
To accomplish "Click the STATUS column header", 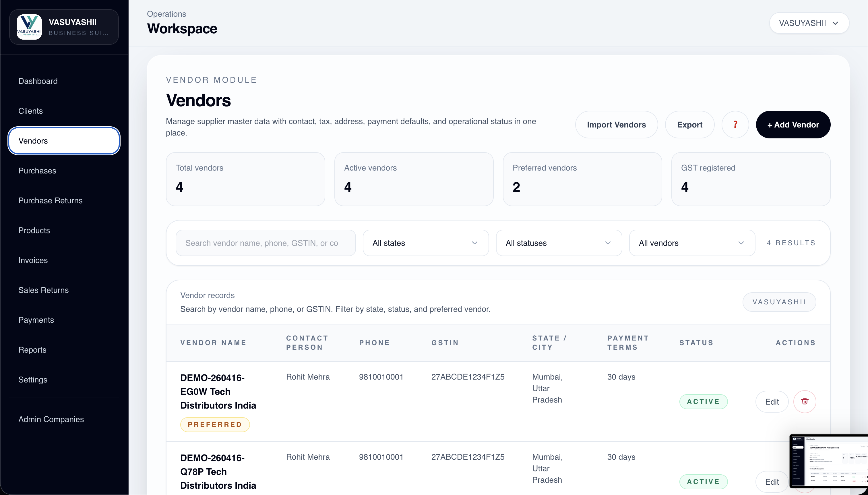I will coord(696,343).
